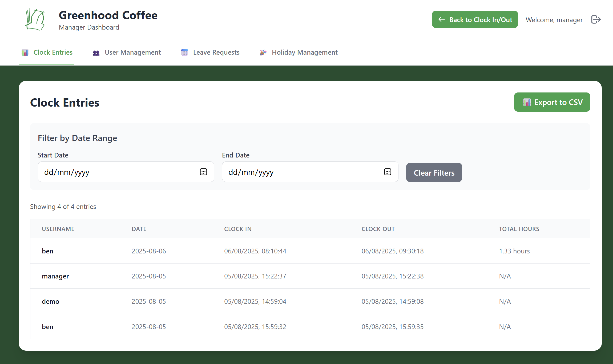Switch to the Leave Requests tab

pos(216,52)
